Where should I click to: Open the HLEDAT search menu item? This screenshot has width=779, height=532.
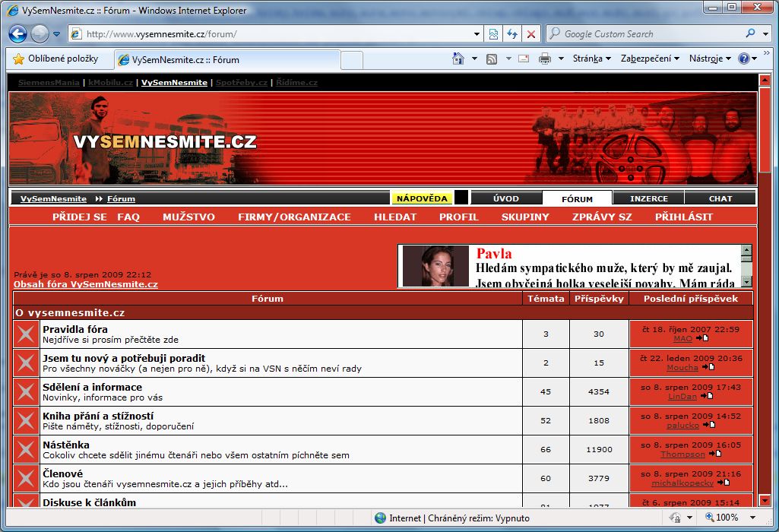tap(395, 217)
